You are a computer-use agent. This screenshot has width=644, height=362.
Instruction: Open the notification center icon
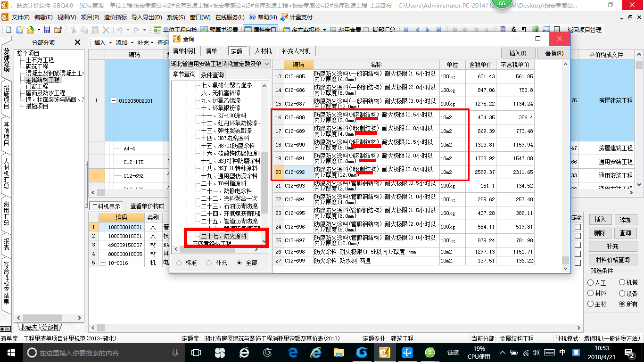point(630,352)
